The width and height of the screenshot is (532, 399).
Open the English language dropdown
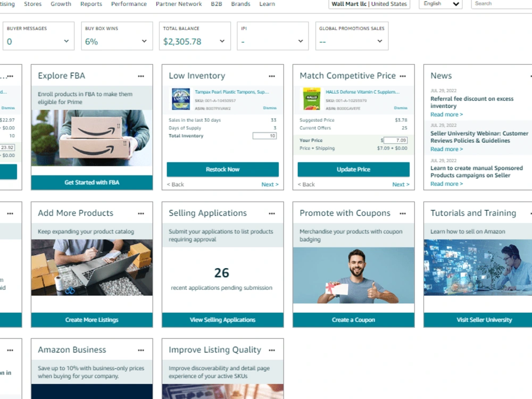[440, 4]
